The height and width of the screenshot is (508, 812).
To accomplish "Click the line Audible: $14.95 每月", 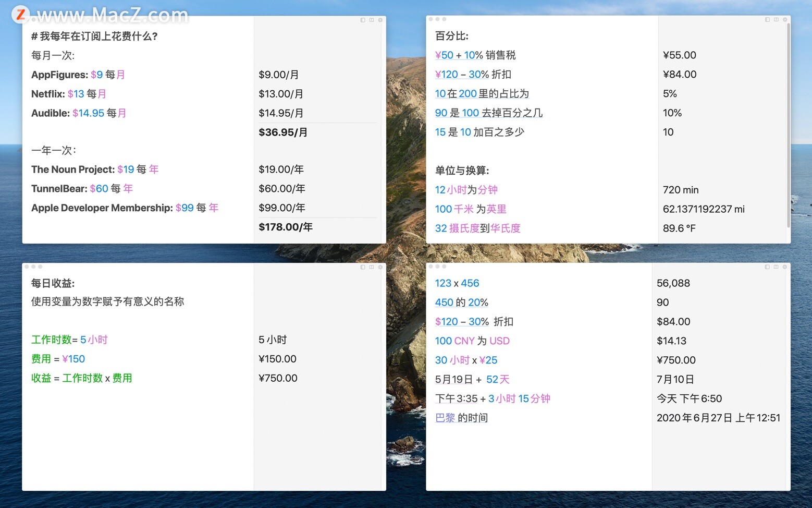I will [x=79, y=113].
